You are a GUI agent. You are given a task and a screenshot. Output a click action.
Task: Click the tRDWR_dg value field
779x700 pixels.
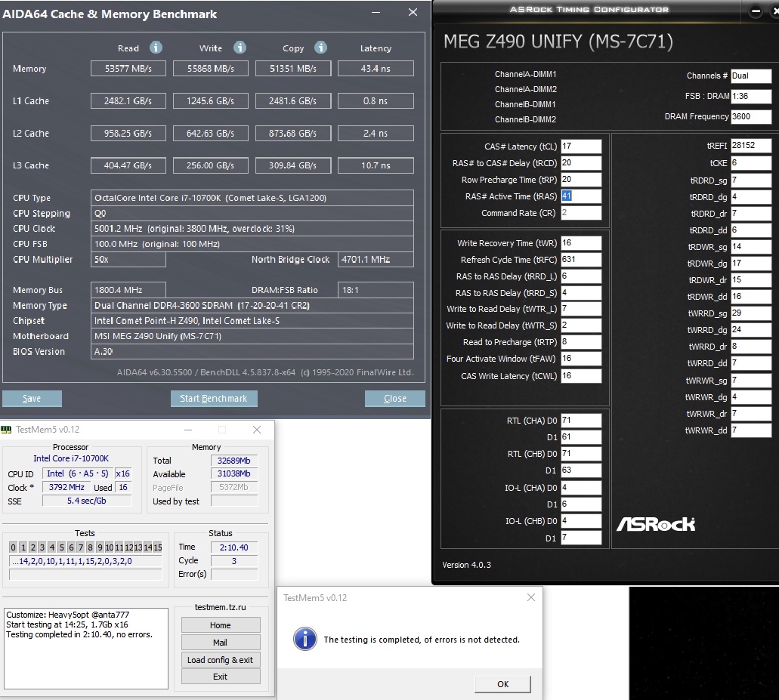point(751,263)
